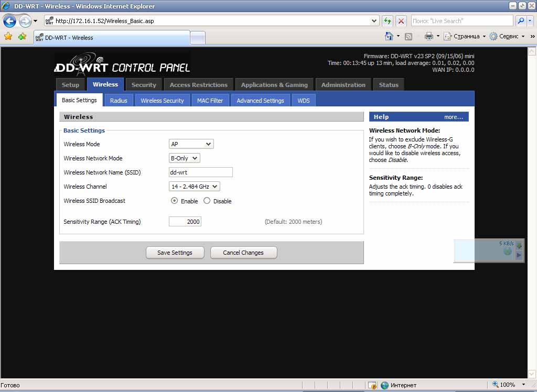Image resolution: width=537 pixels, height=392 pixels.
Task: Open the Status tab
Action: pyautogui.click(x=389, y=85)
